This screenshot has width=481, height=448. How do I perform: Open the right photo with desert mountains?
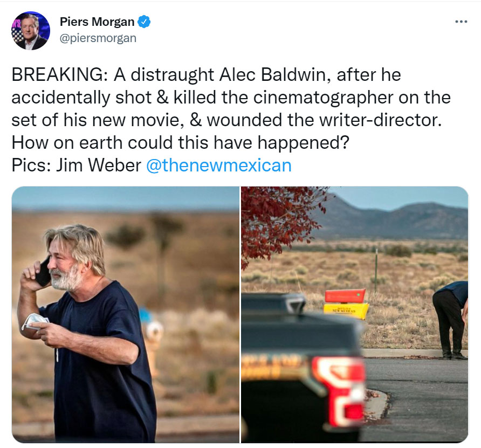click(x=355, y=315)
